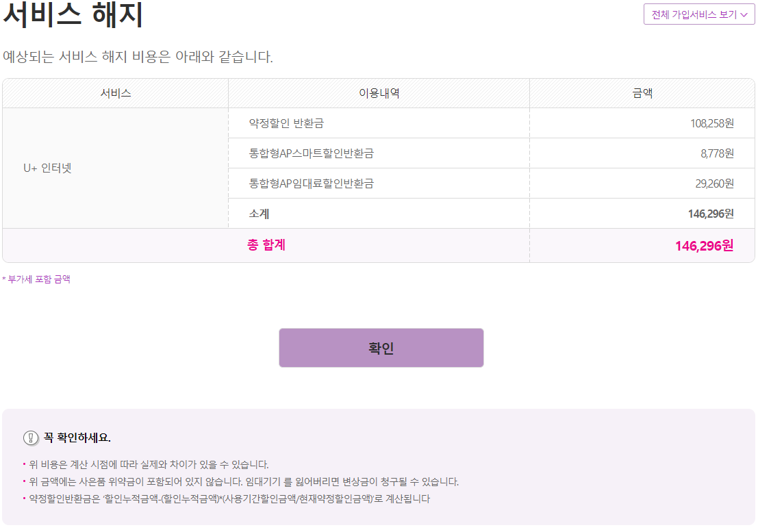Click the 약정할인반환금 formula note line
The height and width of the screenshot is (532, 758).
pyautogui.click(x=229, y=499)
